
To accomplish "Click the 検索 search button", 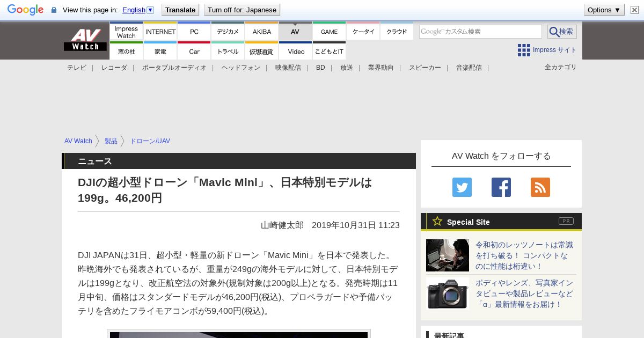I will 562,32.
